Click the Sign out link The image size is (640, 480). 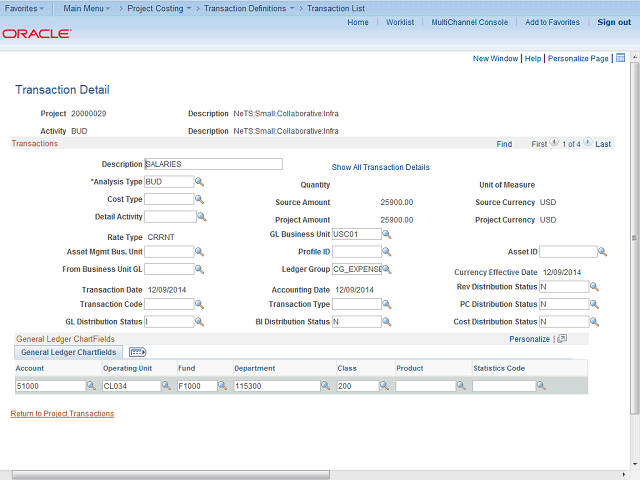click(x=614, y=22)
